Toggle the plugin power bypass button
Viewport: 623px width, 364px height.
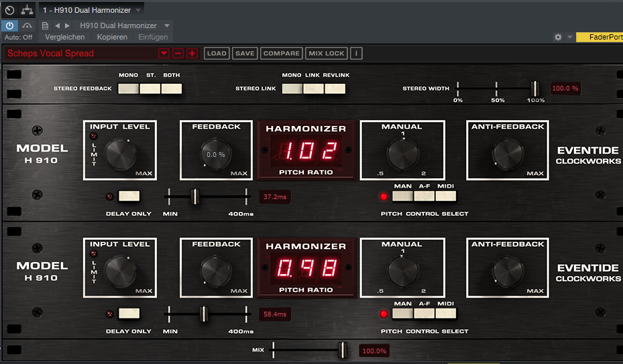[x=9, y=26]
